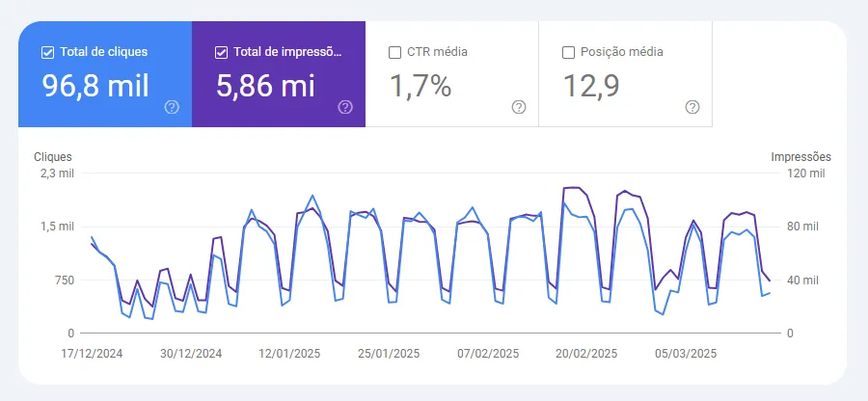Click the 2,3 mil label on left axis
The width and height of the screenshot is (868, 401).
57,174
